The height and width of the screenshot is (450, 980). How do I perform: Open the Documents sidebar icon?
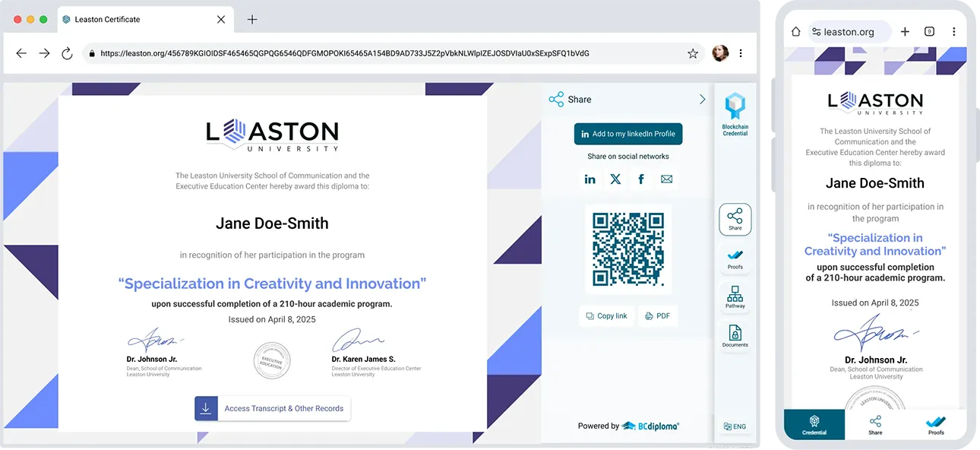pyautogui.click(x=735, y=336)
